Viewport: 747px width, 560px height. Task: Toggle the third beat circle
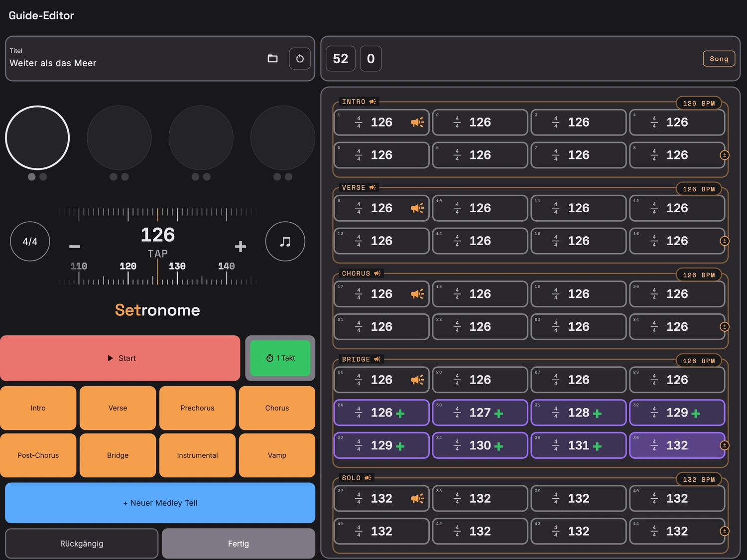tap(201, 138)
